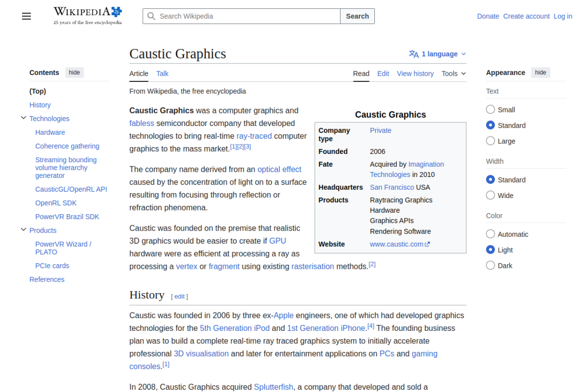The height and width of the screenshot is (392, 588).
Task: Click the magnifying glass search icon
Action: pyautogui.click(x=151, y=16)
